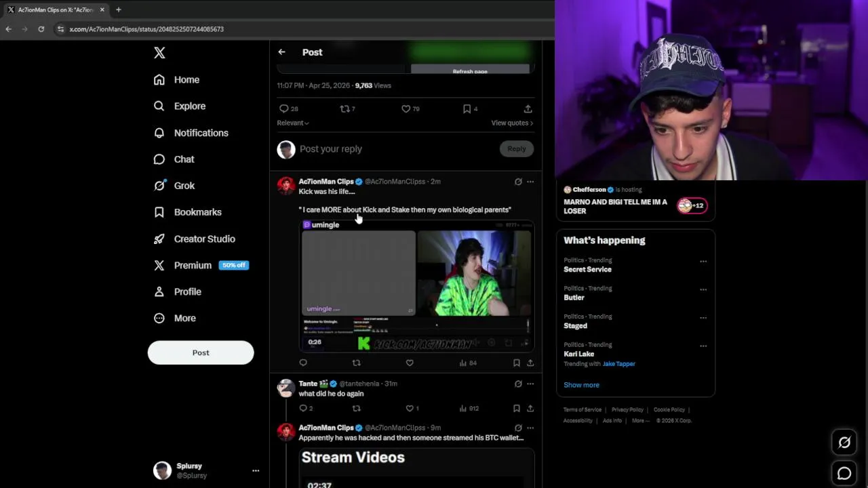Click the white Post button

pos(201,352)
